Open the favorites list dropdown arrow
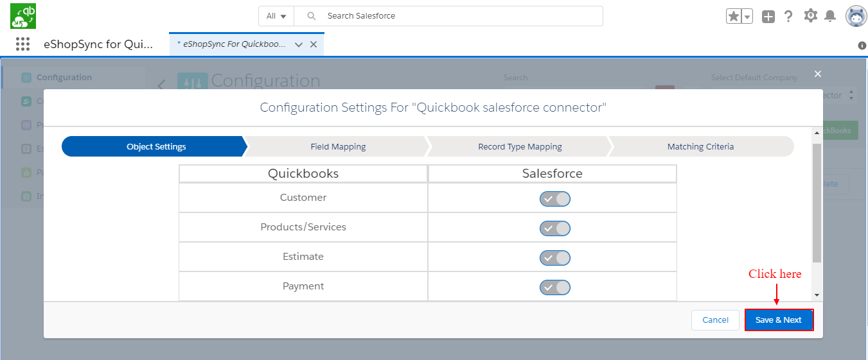This screenshot has width=868, height=360. [x=747, y=17]
